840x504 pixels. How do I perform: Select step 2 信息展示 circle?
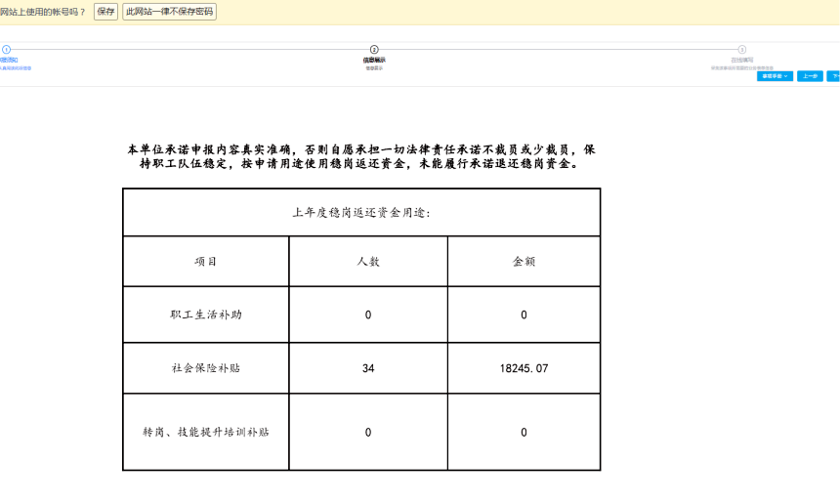[374, 49]
